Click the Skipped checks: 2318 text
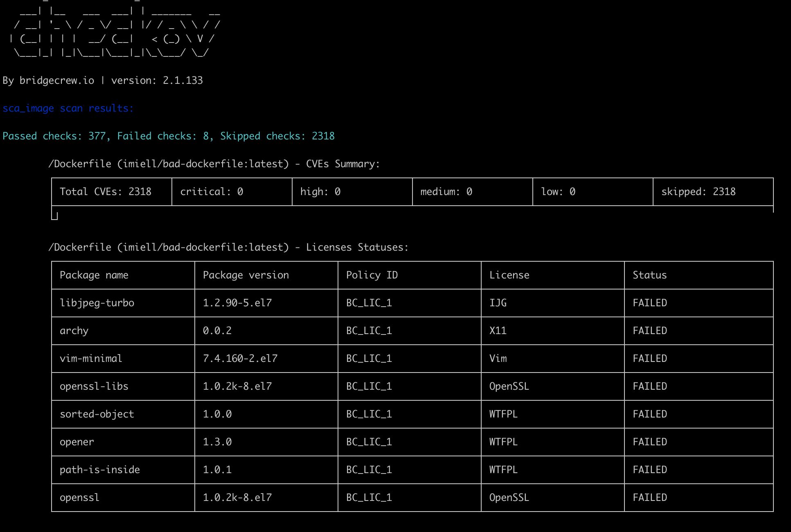Viewport: 791px width, 532px height. click(277, 136)
